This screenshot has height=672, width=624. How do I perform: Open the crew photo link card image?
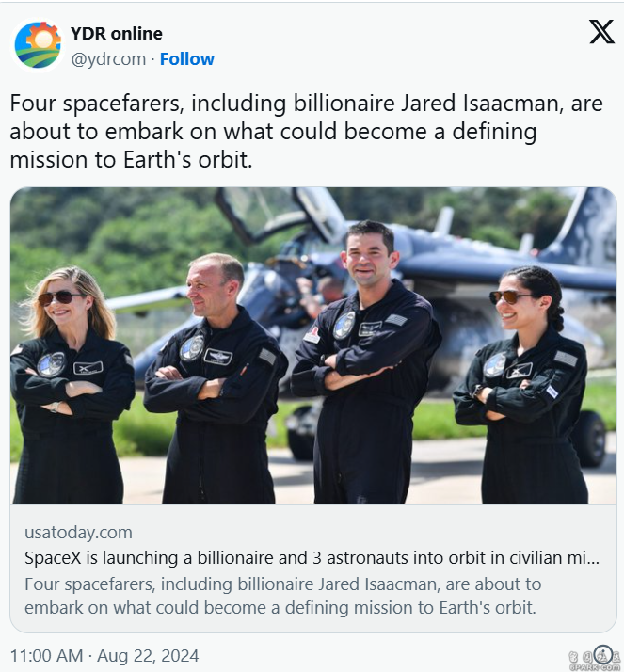pos(313,345)
